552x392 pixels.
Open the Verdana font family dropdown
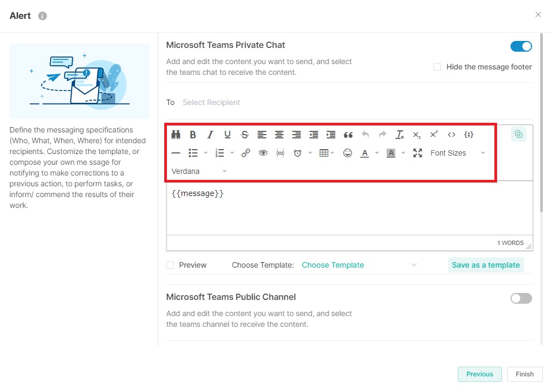point(199,171)
